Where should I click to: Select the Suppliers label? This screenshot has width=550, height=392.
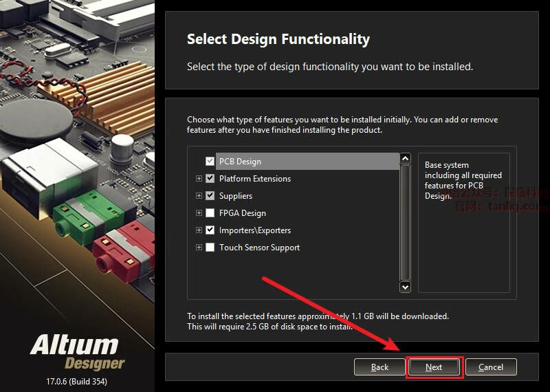pos(236,196)
